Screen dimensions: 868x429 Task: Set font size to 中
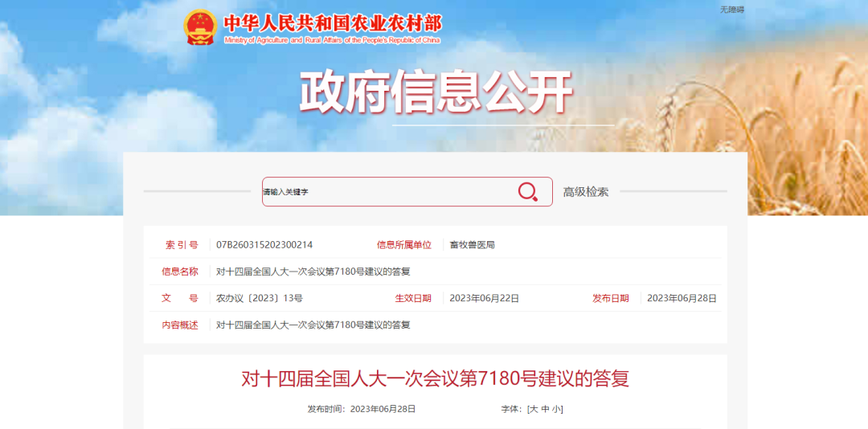(x=545, y=409)
